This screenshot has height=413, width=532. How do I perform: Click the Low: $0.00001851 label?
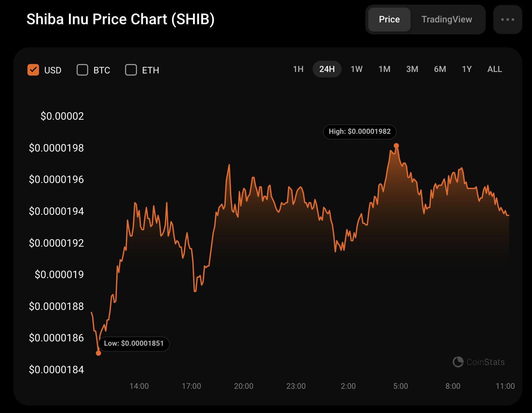134,344
